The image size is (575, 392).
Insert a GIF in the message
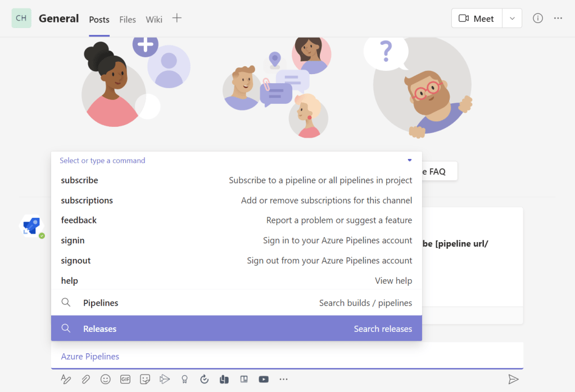125,379
